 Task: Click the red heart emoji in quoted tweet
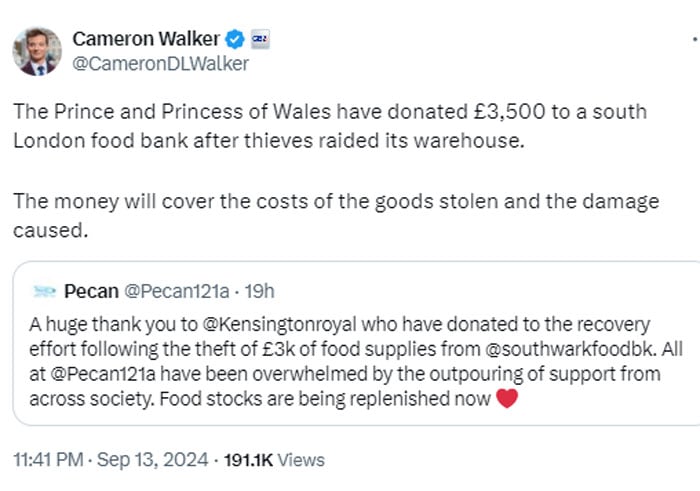tap(508, 399)
